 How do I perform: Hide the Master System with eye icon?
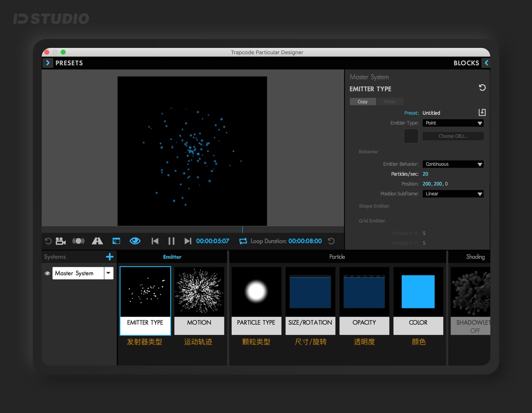[x=47, y=273]
